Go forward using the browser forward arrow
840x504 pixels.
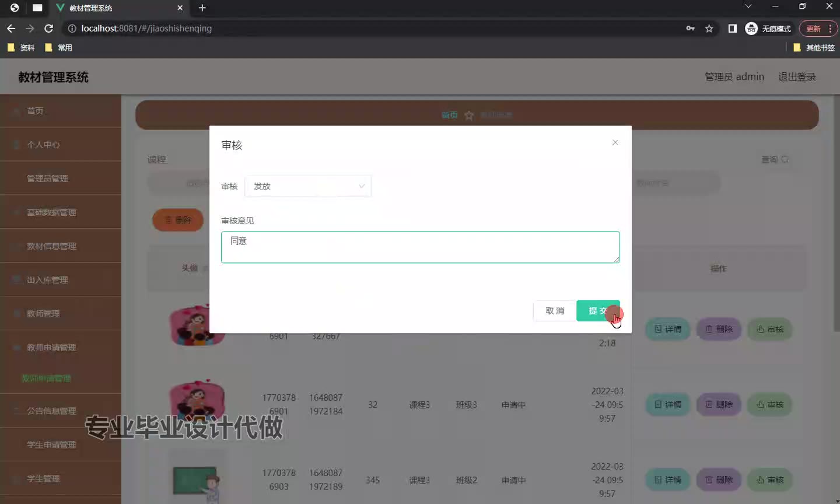(30, 28)
